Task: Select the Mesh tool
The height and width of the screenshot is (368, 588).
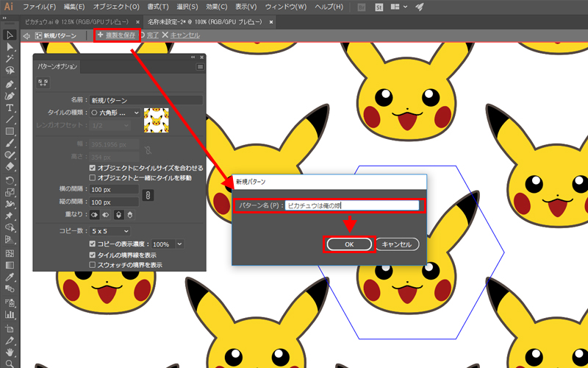Action: point(10,253)
